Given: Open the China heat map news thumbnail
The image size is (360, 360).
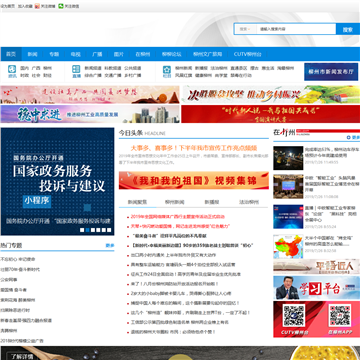Looking at the screenshot, I should 288,246.
